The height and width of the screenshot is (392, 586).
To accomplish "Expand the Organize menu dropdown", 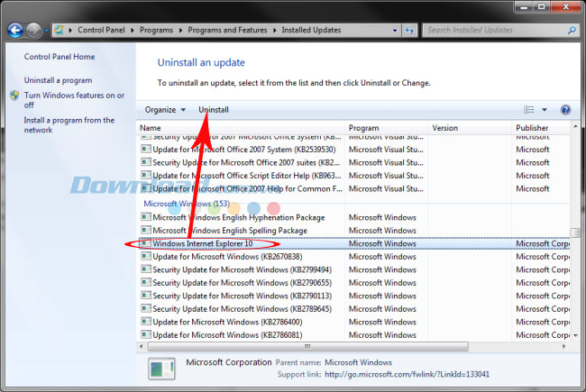I will click(x=165, y=110).
